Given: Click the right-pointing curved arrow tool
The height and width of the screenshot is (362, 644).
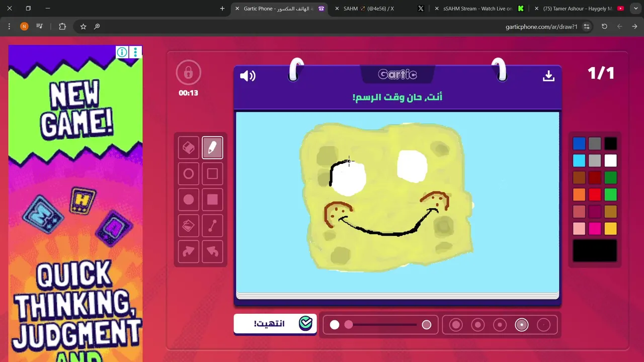Looking at the screenshot, I should click(189, 252).
